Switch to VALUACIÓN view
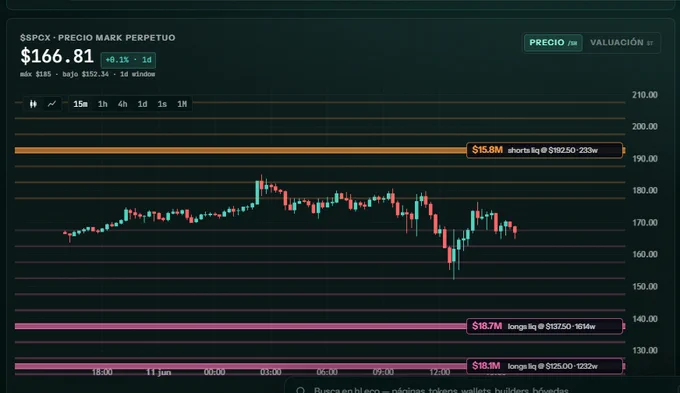This screenshot has width=680, height=393. tap(621, 43)
